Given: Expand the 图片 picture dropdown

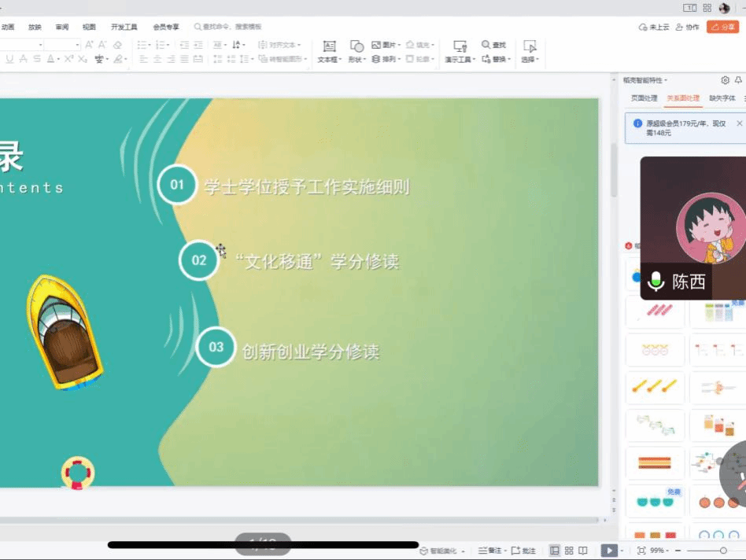Looking at the screenshot, I should [386, 45].
